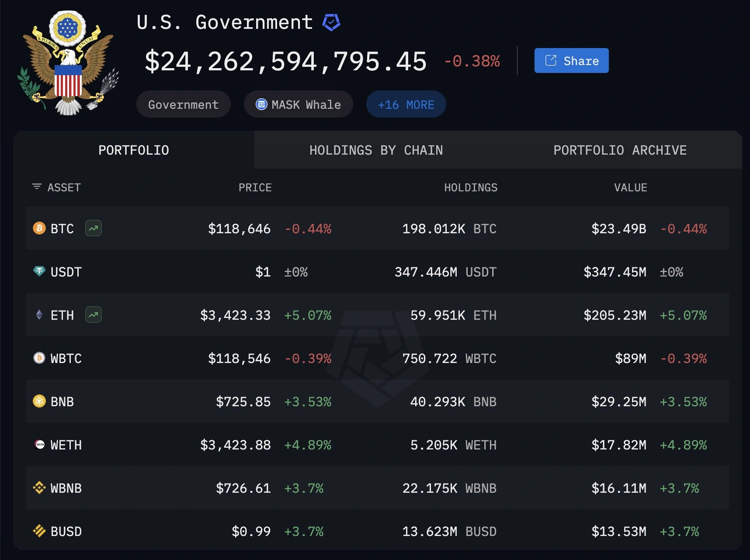Click the MASK Whale tag

pos(298,104)
